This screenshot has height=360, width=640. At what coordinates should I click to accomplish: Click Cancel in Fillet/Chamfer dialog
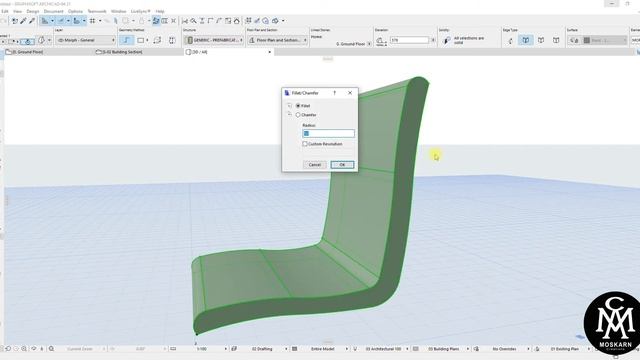(x=315, y=164)
